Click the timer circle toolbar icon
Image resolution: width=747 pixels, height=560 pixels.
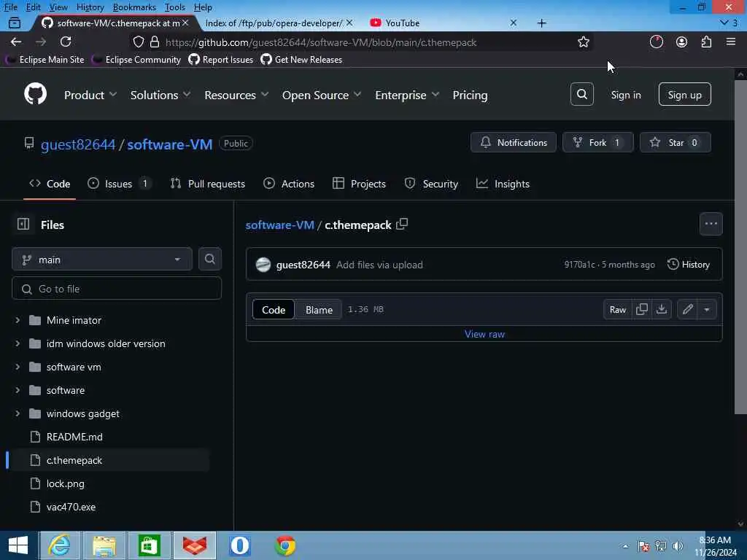point(657,42)
